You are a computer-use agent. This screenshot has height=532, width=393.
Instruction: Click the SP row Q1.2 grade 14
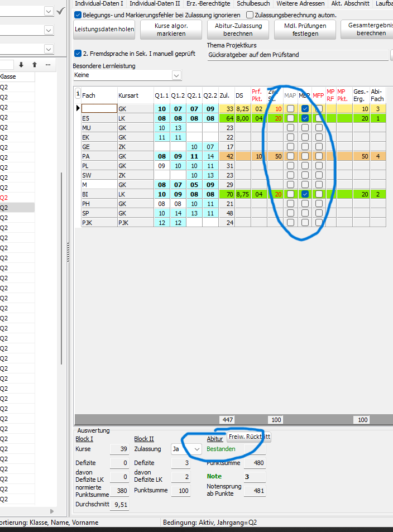coord(178,213)
